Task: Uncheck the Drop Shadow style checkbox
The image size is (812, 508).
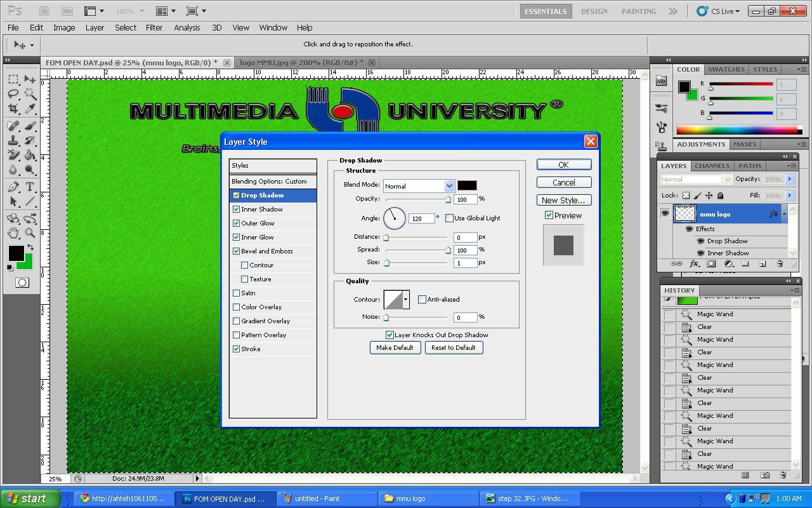Action: [236, 196]
